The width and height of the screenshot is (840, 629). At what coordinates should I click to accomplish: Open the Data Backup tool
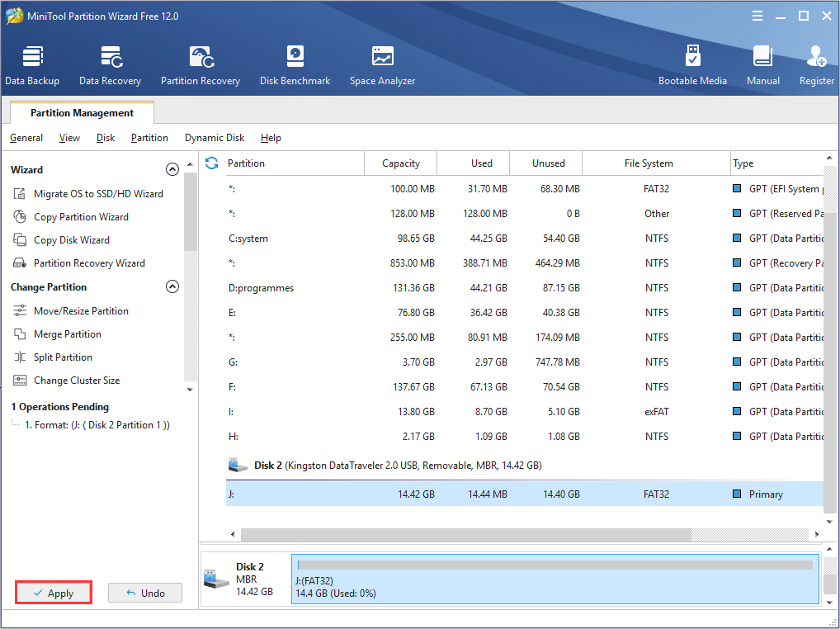[32, 65]
